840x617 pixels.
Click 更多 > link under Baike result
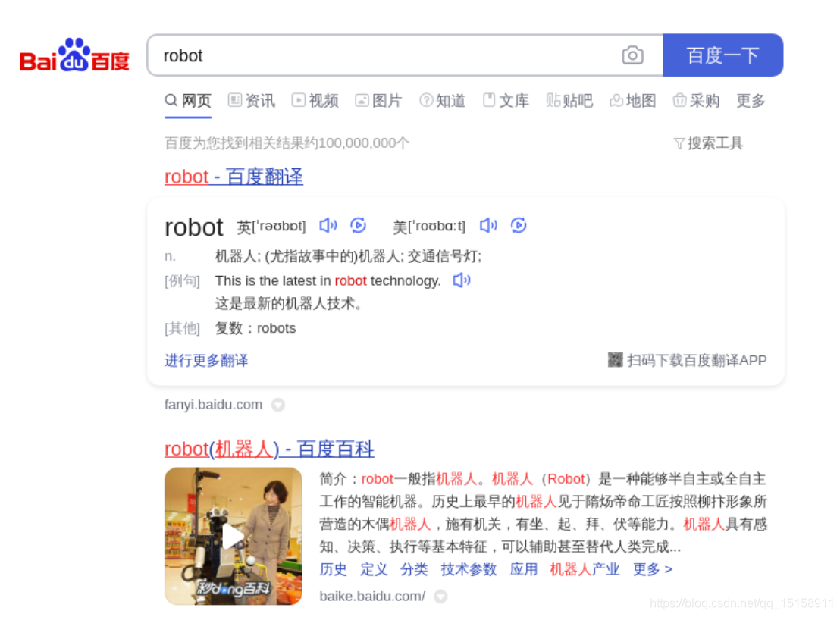point(653,569)
